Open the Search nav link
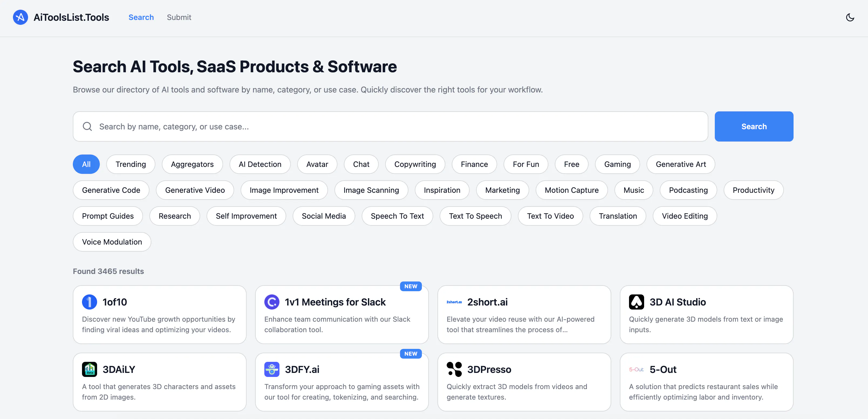 click(141, 17)
